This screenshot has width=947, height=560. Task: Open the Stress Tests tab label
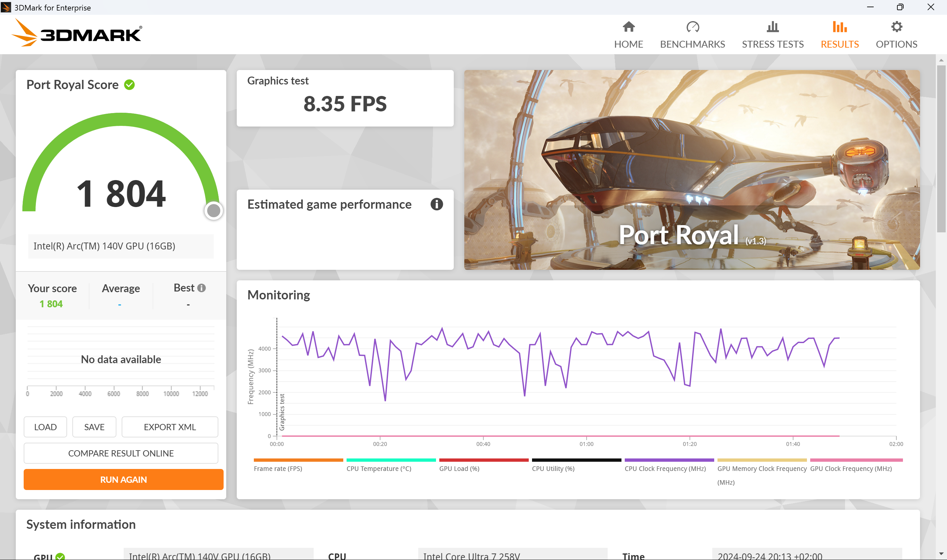pos(773,44)
